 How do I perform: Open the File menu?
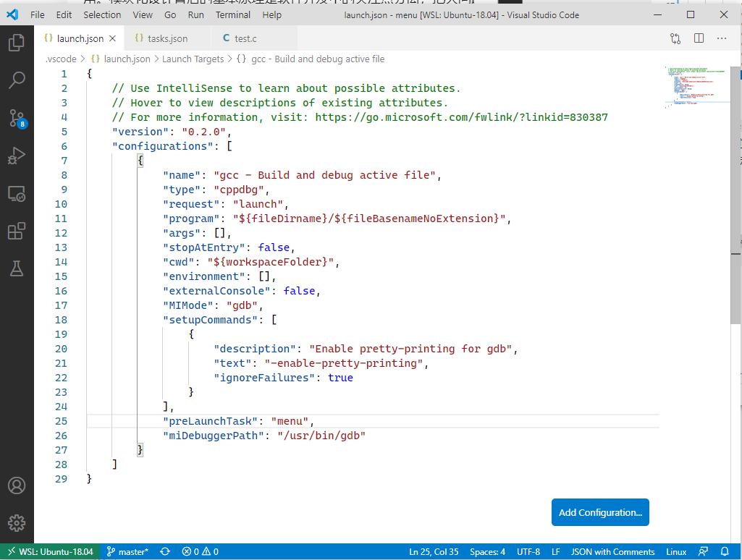coord(38,14)
